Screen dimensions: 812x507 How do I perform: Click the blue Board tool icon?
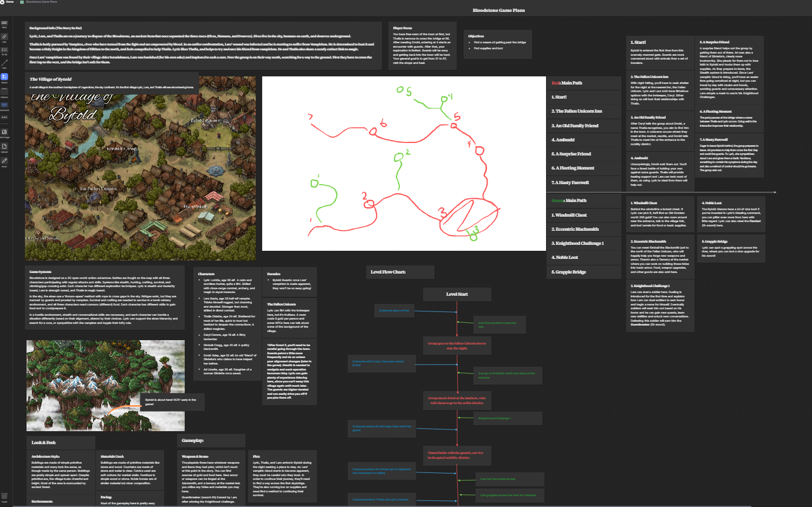tap(4, 77)
